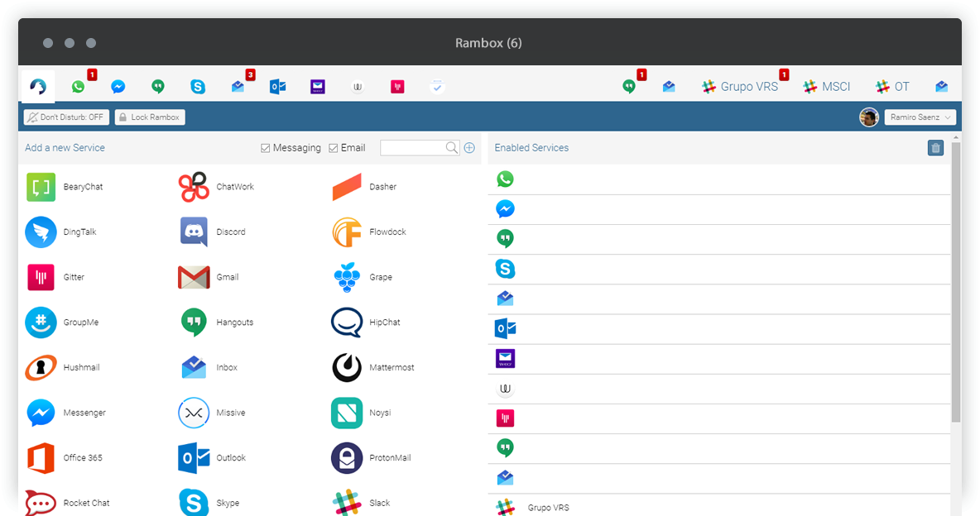Add the Gmail service
Viewport: 980px width, 516px height.
click(x=209, y=277)
